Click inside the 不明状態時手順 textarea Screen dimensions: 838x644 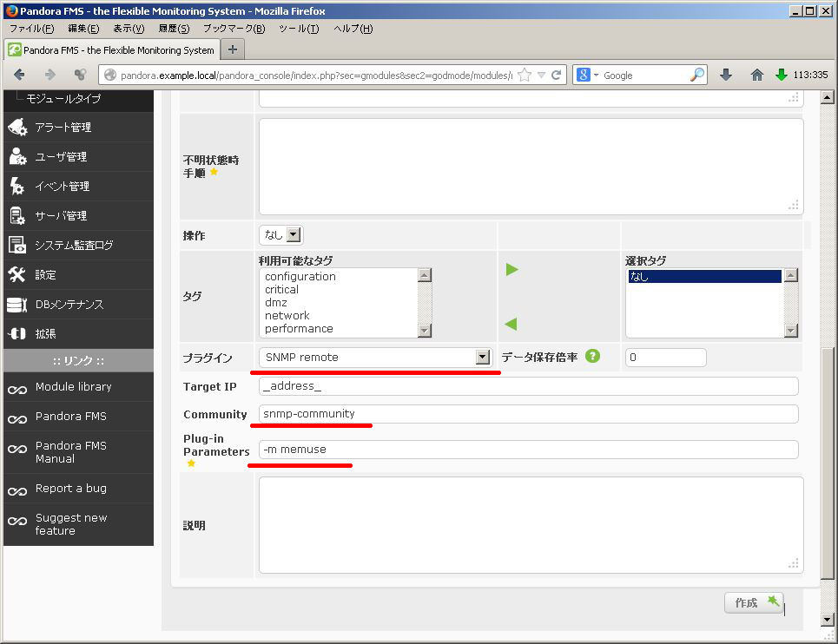(531, 166)
